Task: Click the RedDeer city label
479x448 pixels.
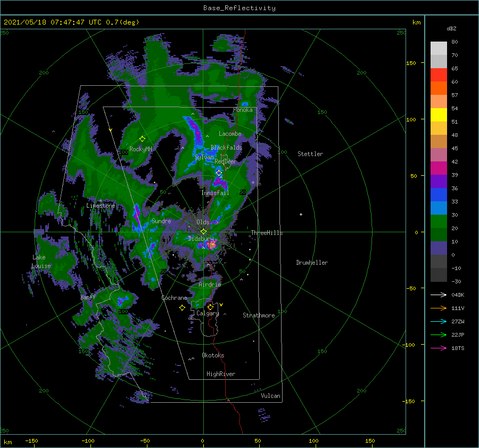Action: click(x=226, y=161)
